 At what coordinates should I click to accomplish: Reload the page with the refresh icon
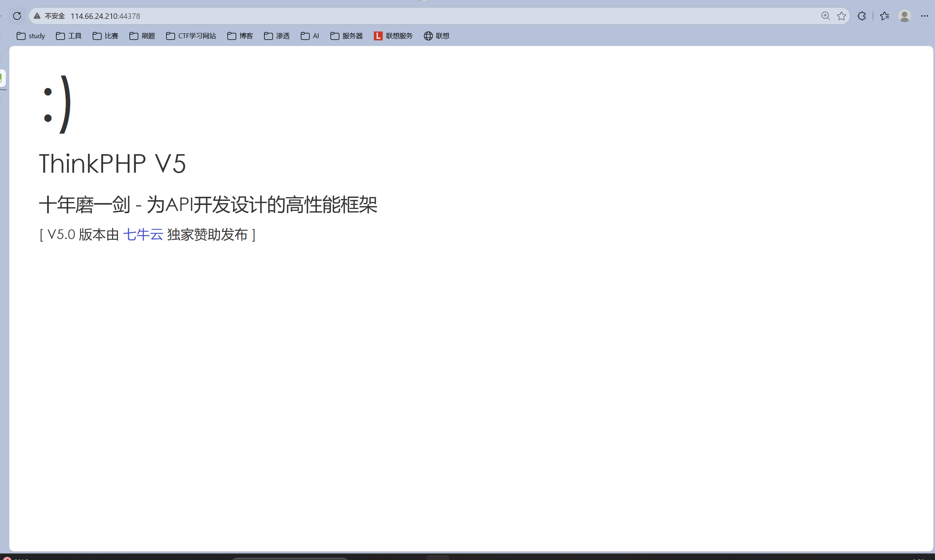(x=17, y=16)
